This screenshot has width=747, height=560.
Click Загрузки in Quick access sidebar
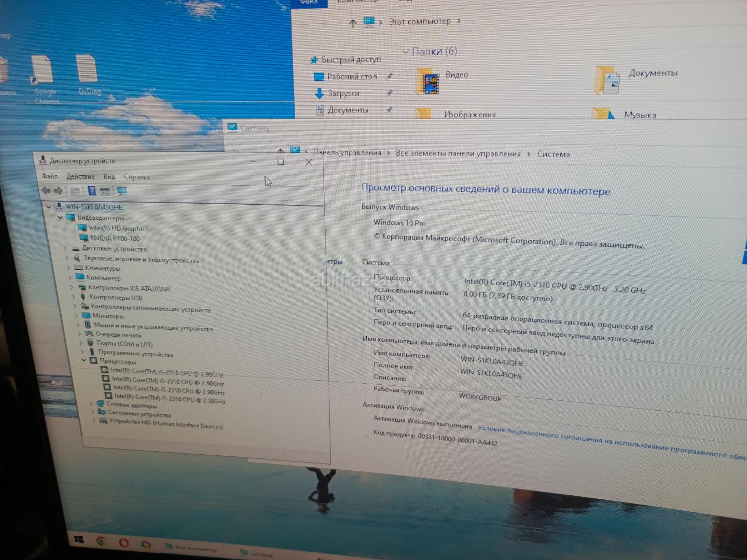pos(343,93)
